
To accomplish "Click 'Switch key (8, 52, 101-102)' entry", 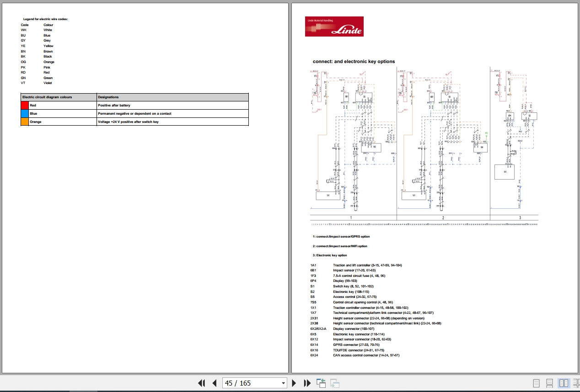I will (353, 286).
